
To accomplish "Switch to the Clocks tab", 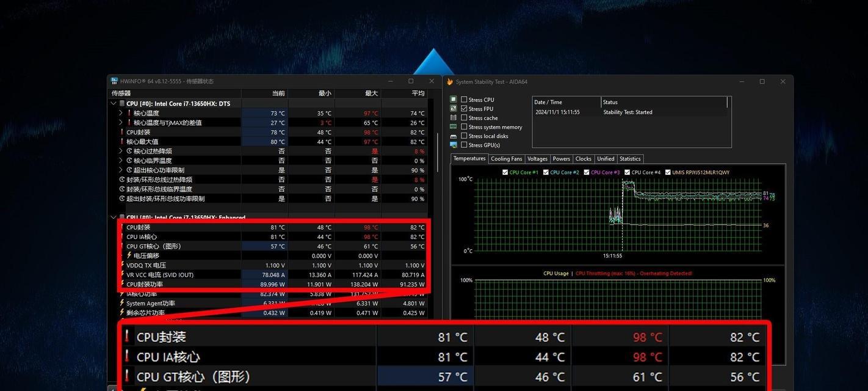I will pos(584,159).
